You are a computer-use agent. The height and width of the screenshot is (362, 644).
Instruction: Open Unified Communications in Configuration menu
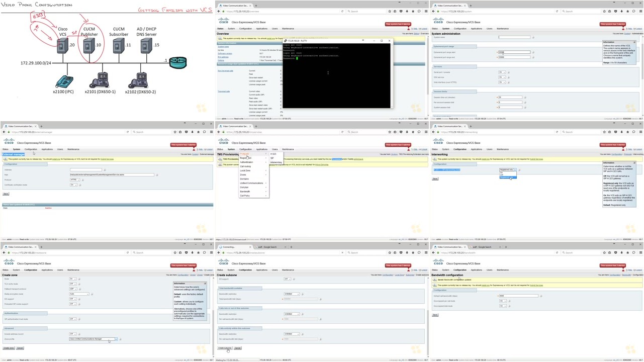253,183
